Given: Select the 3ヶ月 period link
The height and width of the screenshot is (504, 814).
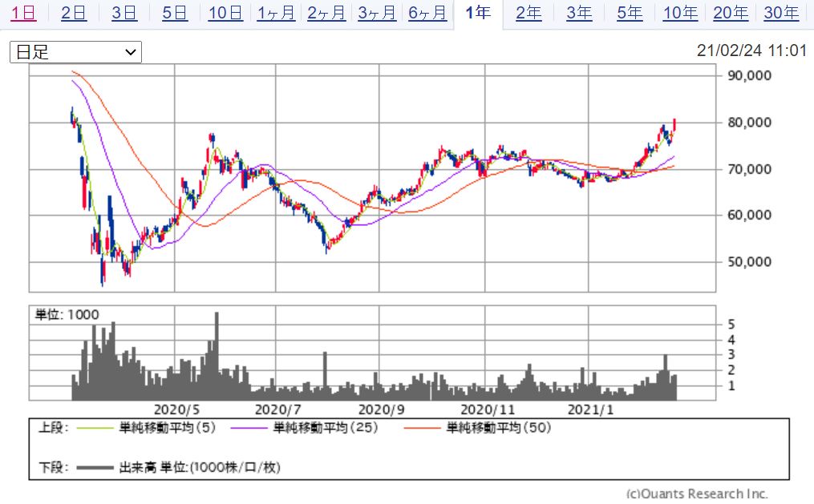Looking at the screenshot, I should (377, 13).
